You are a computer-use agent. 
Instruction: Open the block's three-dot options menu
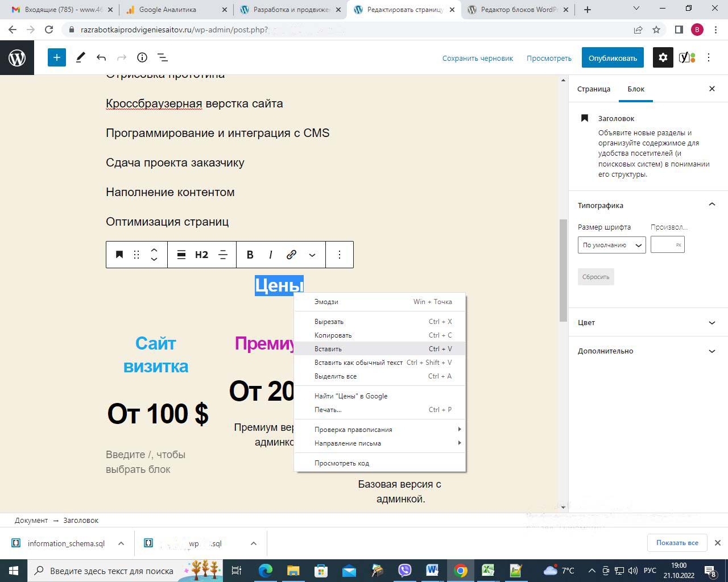(340, 255)
